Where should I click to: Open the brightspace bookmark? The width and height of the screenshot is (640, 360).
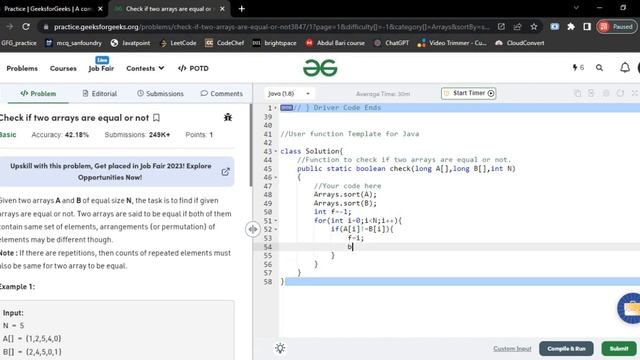pos(274,43)
